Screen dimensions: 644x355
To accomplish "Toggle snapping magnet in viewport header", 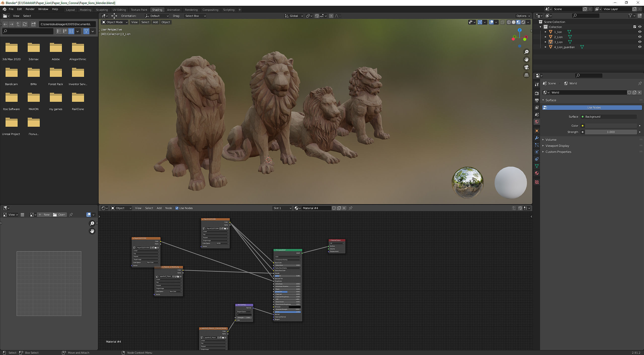I will pyautogui.click(x=317, y=16).
